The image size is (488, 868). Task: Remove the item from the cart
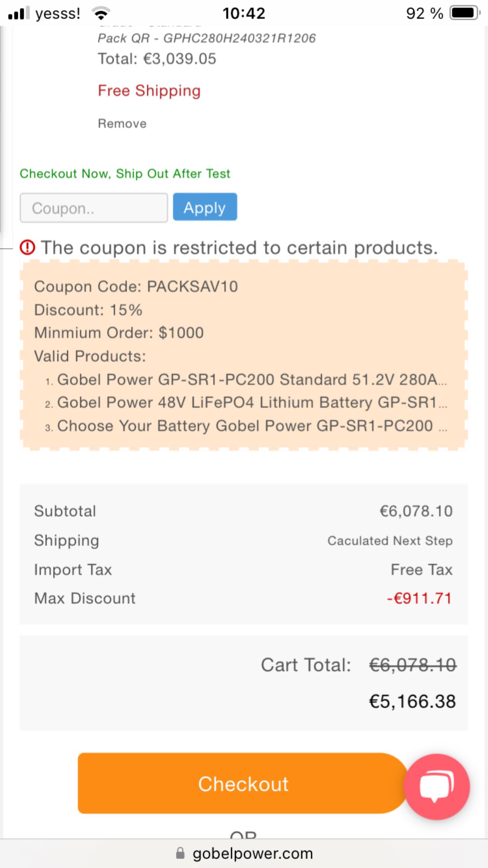click(x=122, y=124)
